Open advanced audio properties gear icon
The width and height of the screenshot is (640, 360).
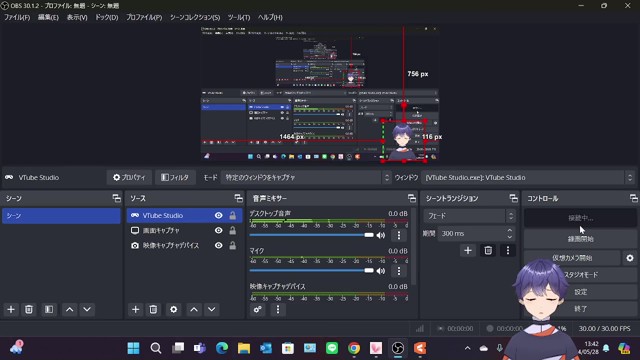(x=258, y=309)
